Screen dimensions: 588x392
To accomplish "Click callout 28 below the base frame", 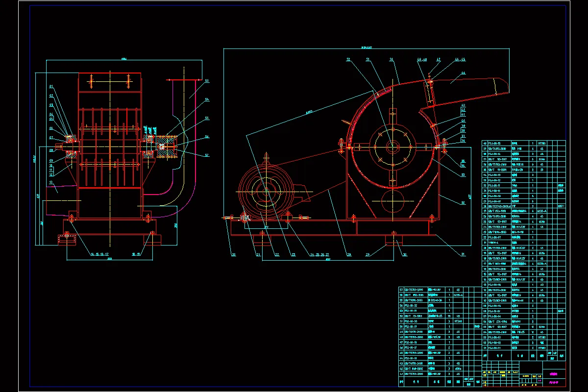I will coord(349,254).
